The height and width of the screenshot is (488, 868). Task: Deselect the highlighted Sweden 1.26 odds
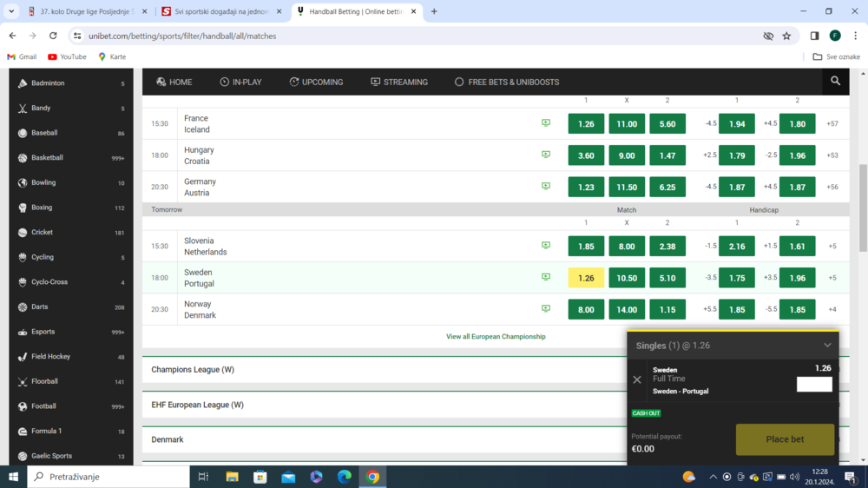pyautogui.click(x=586, y=278)
